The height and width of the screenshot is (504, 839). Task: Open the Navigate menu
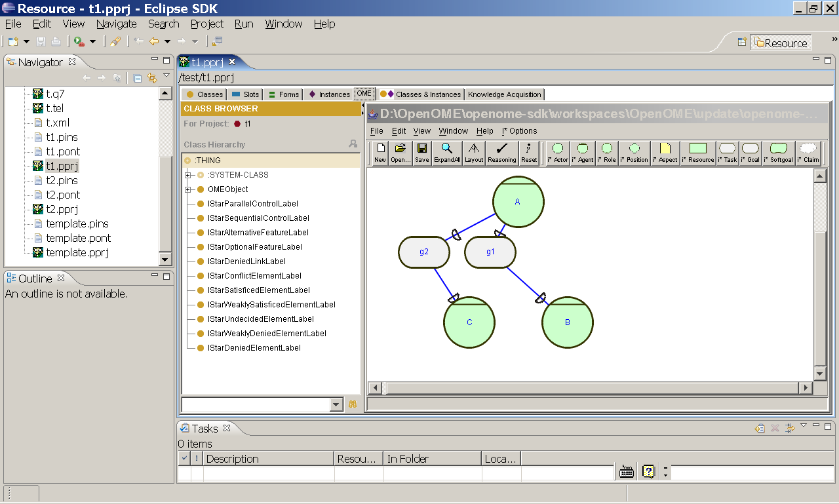116,24
